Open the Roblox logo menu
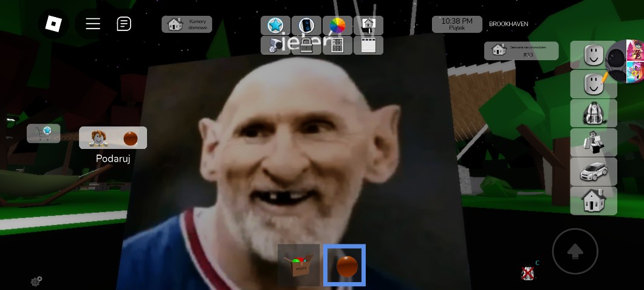 pos(54,24)
